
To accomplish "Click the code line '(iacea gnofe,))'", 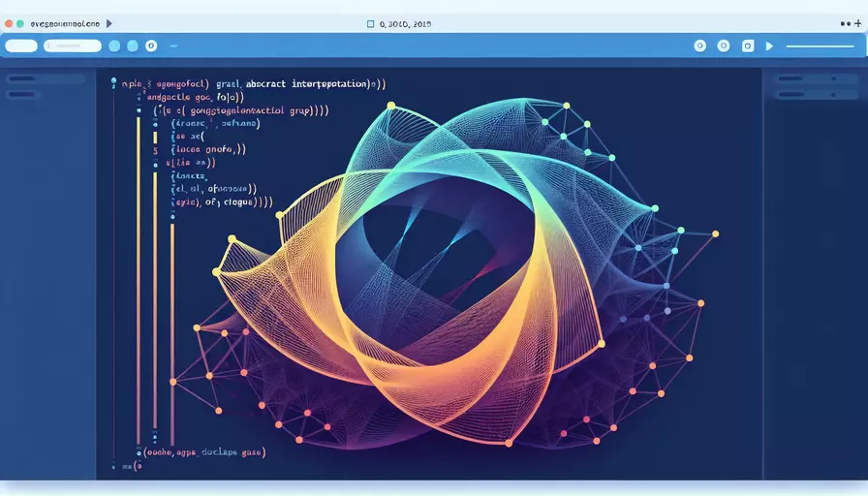I will [208, 149].
